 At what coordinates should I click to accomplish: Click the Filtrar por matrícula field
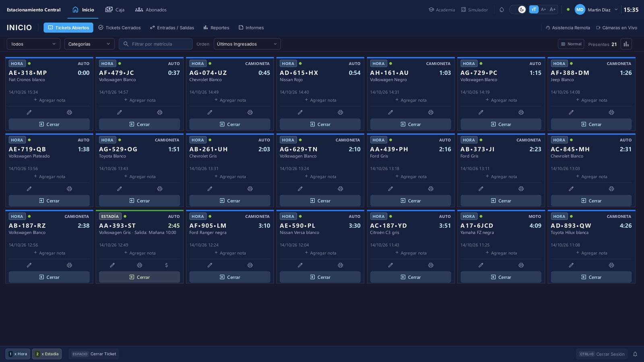tap(155, 44)
